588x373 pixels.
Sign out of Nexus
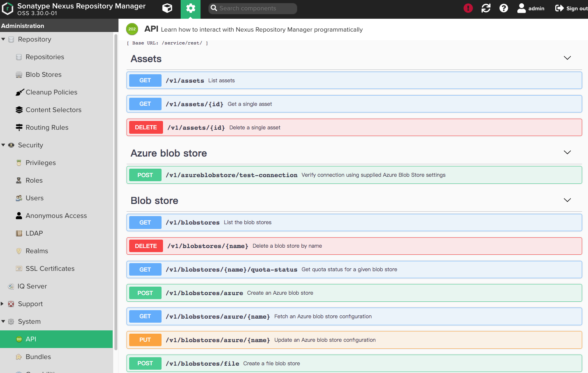tap(571, 8)
